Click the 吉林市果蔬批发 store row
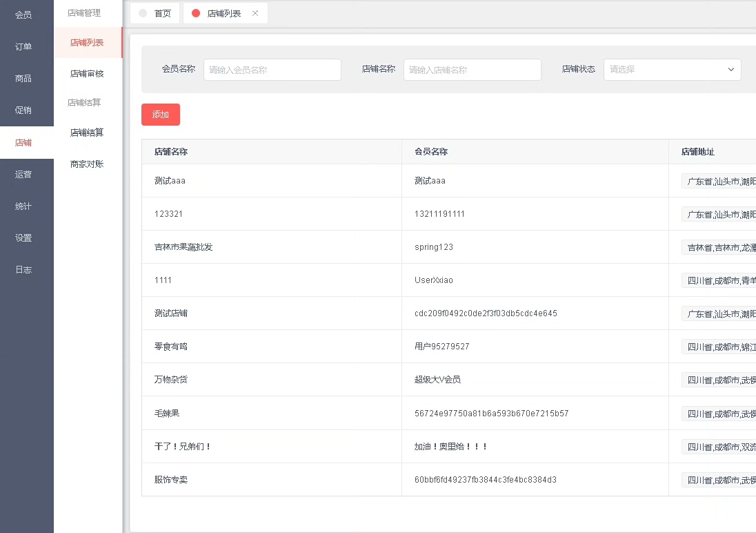Viewport: 756px width, 533px height. click(183, 247)
